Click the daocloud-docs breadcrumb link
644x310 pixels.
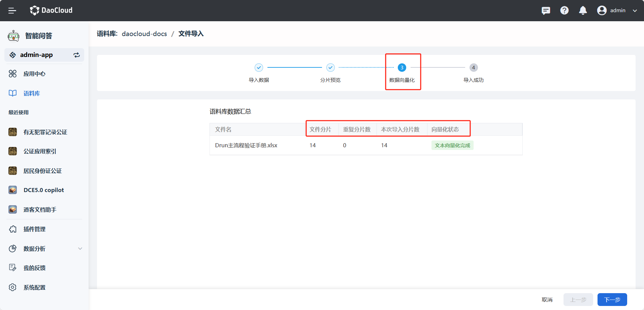[144, 34]
